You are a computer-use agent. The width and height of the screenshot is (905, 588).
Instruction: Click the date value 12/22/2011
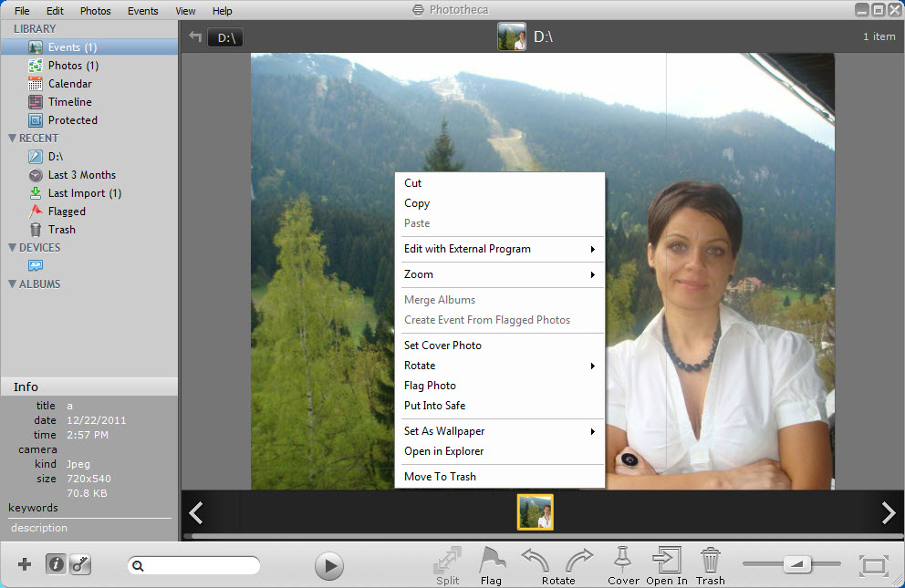97,420
